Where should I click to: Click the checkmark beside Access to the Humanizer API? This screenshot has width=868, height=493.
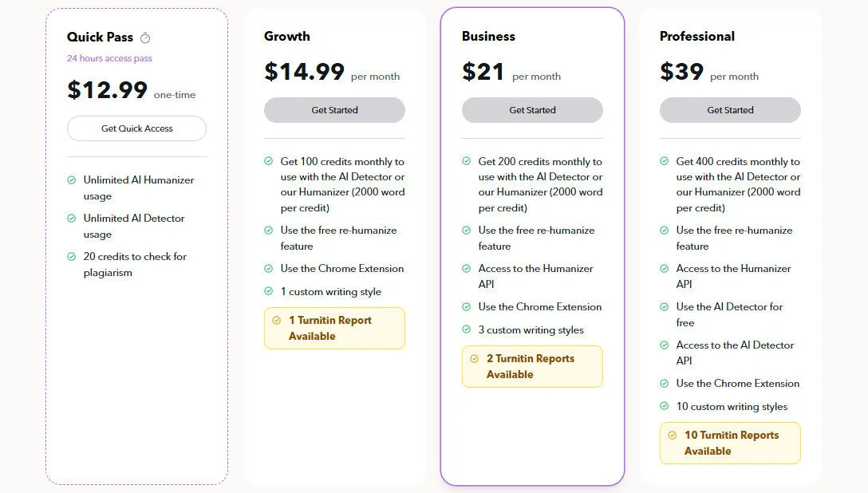click(465, 269)
